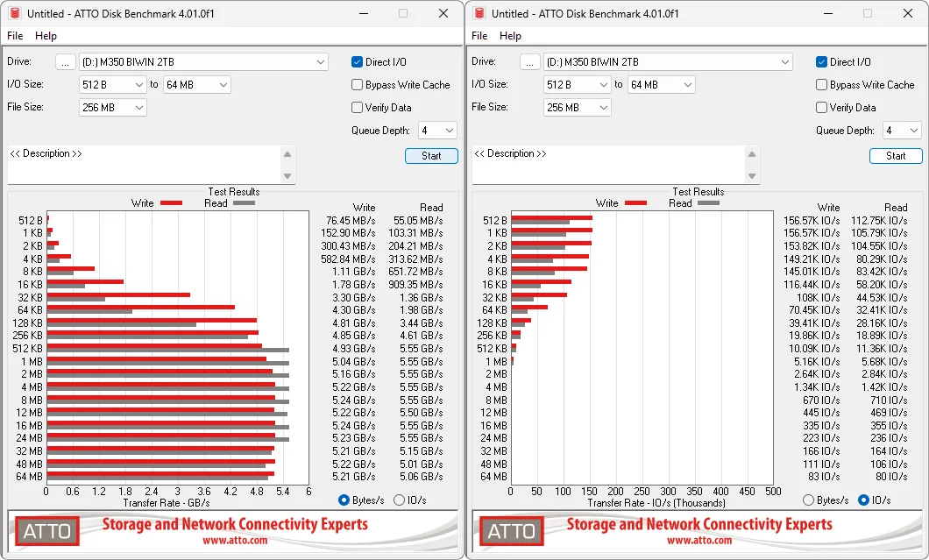Click red Write legend swatch in left window
This screenshot has width=929, height=560.
171,203
